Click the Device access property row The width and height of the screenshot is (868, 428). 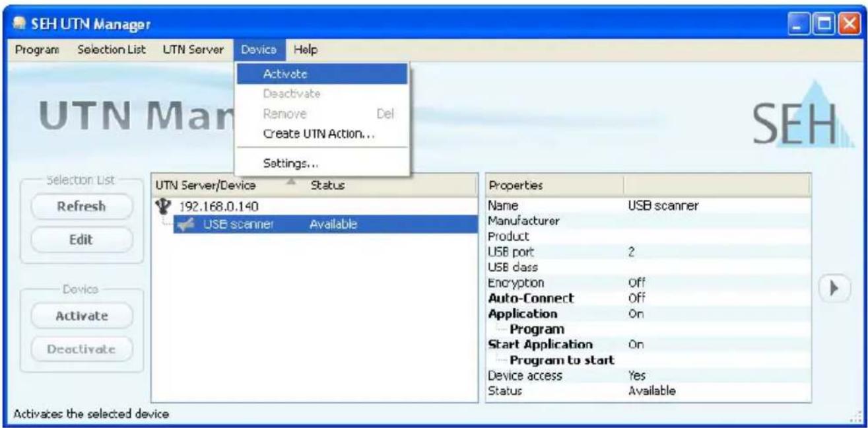pos(647,375)
